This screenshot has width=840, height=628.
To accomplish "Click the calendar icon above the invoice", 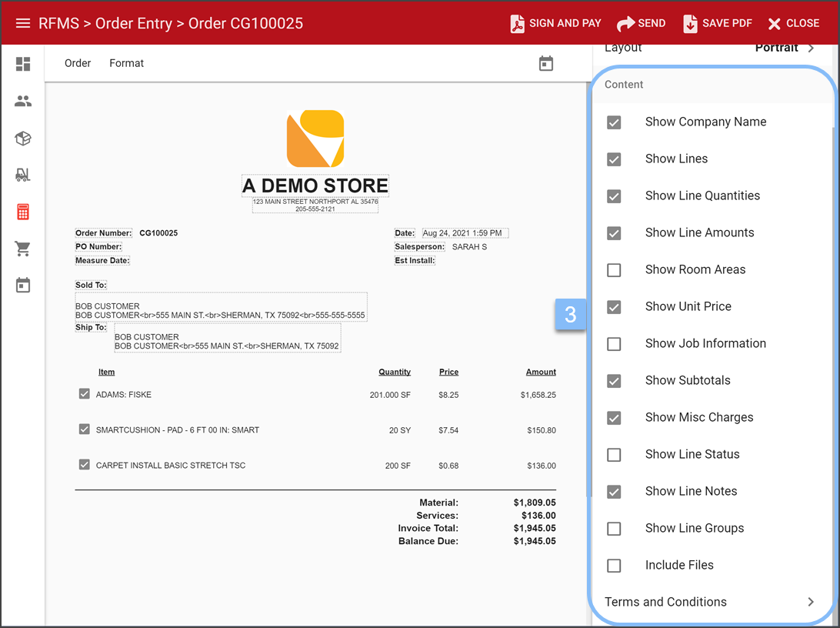I will click(546, 63).
